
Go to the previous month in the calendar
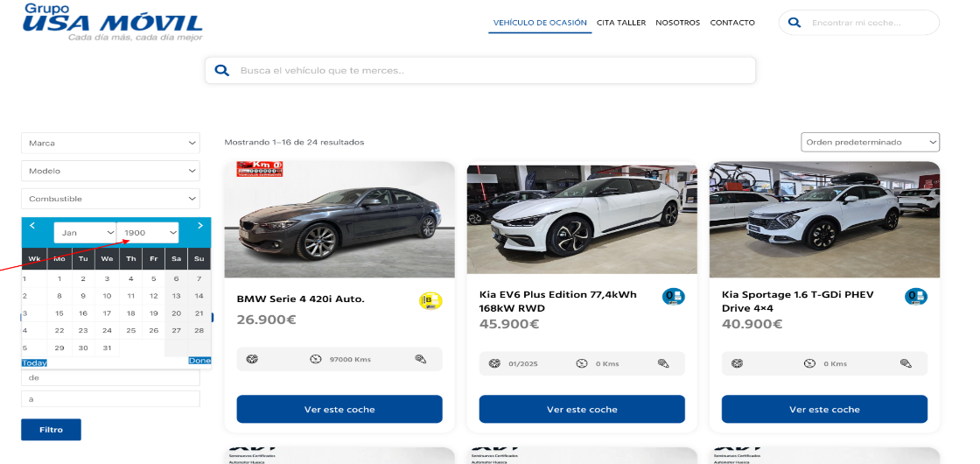tap(32, 226)
